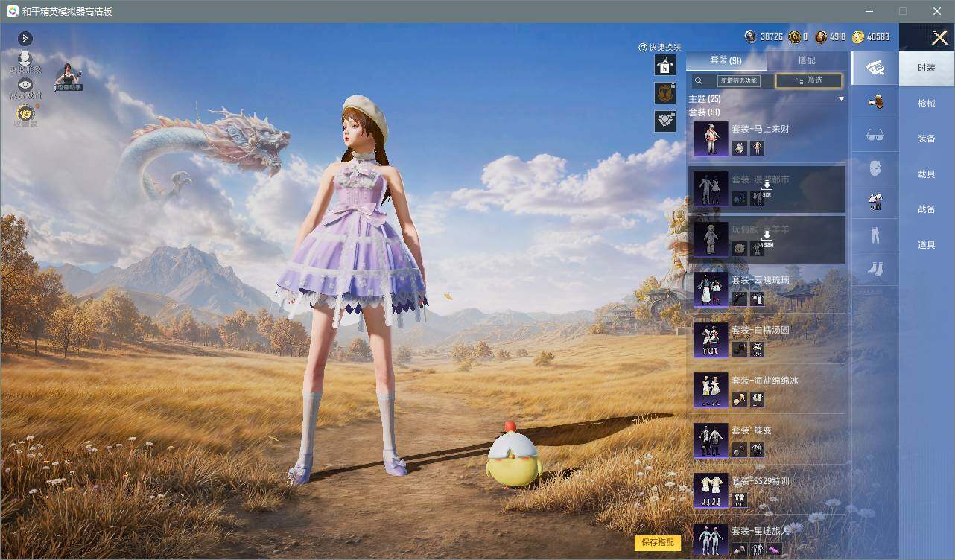This screenshot has width=955, height=560.
Task: Close the wardrobe with the X button
Action: (x=939, y=37)
